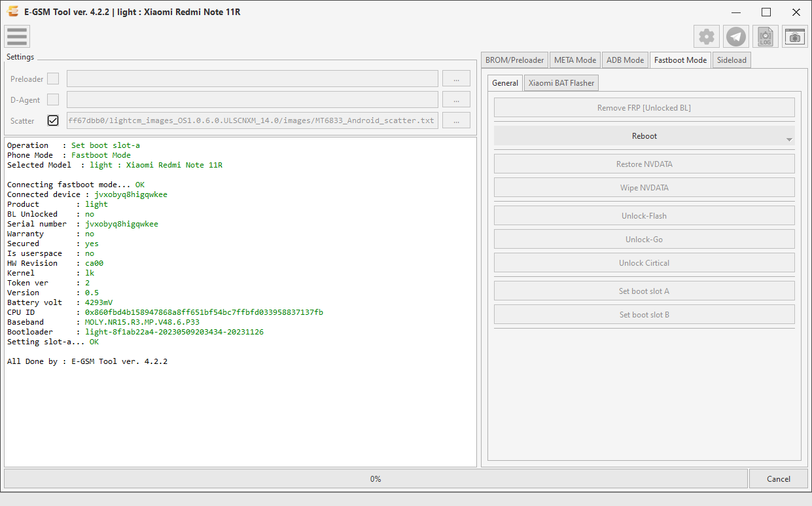812x506 pixels.
Task: Enable the D-Agent checkbox
Action: pyautogui.click(x=53, y=99)
